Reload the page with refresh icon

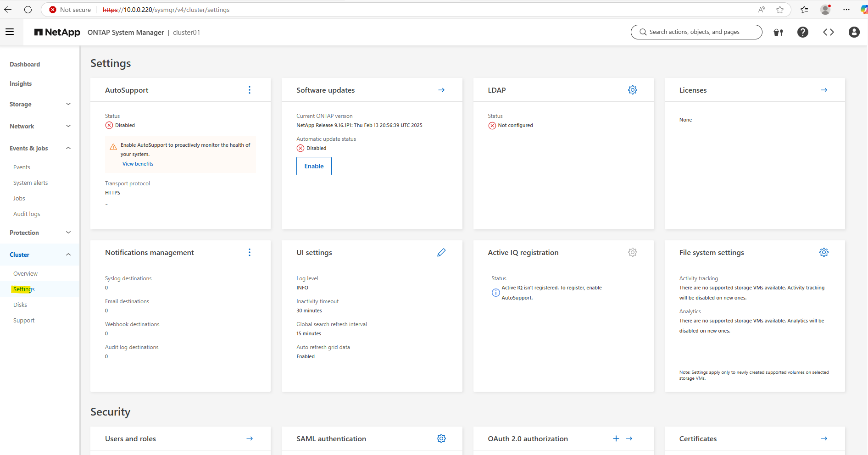pyautogui.click(x=28, y=10)
